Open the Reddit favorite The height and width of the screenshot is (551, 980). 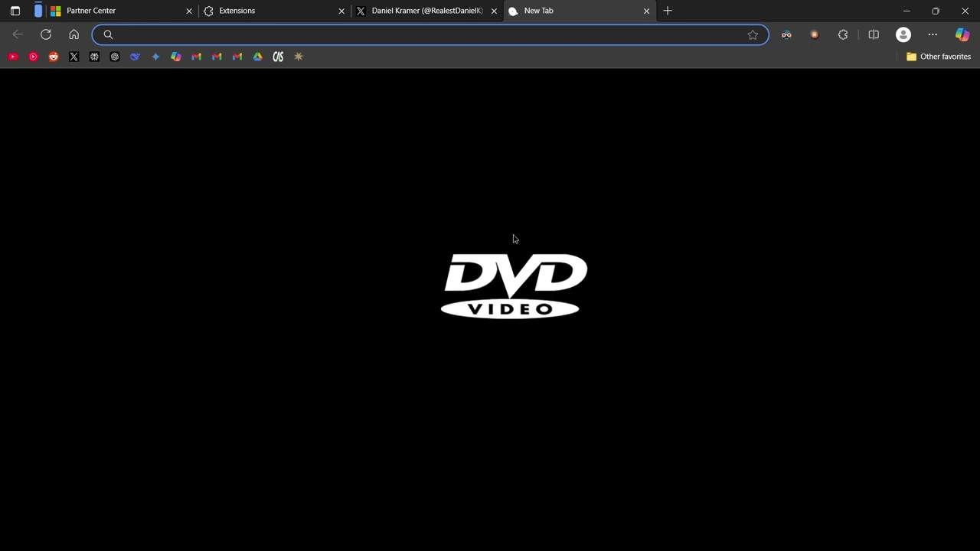point(54,57)
